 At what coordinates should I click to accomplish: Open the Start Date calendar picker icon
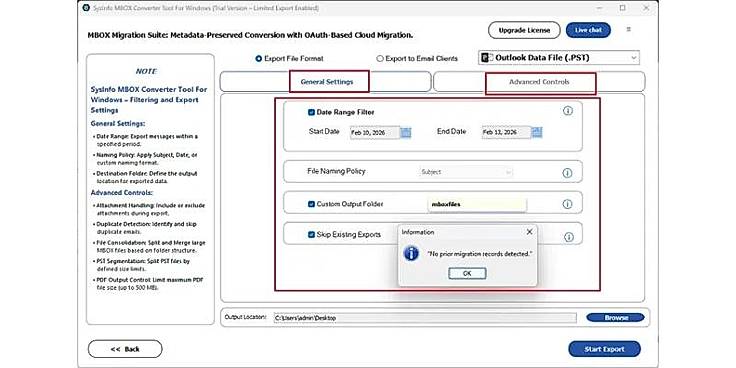pyautogui.click(x=406, y=133)
